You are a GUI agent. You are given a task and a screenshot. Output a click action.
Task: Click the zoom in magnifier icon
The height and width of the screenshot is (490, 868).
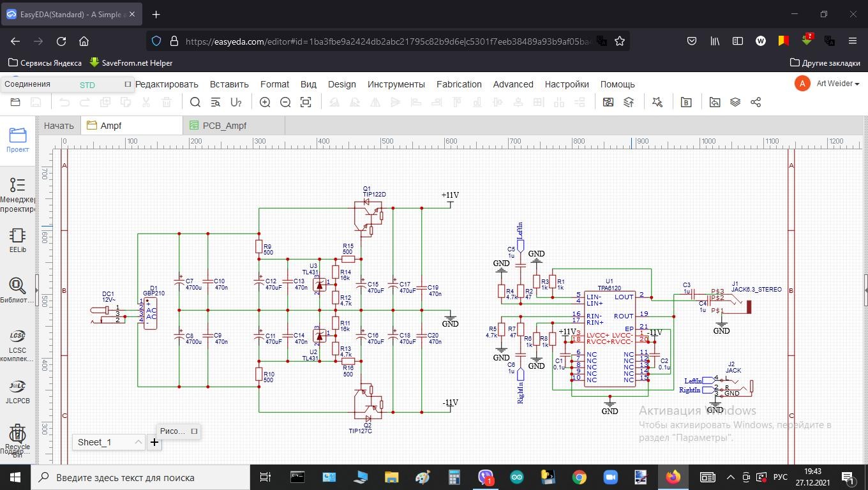point(265,102)
